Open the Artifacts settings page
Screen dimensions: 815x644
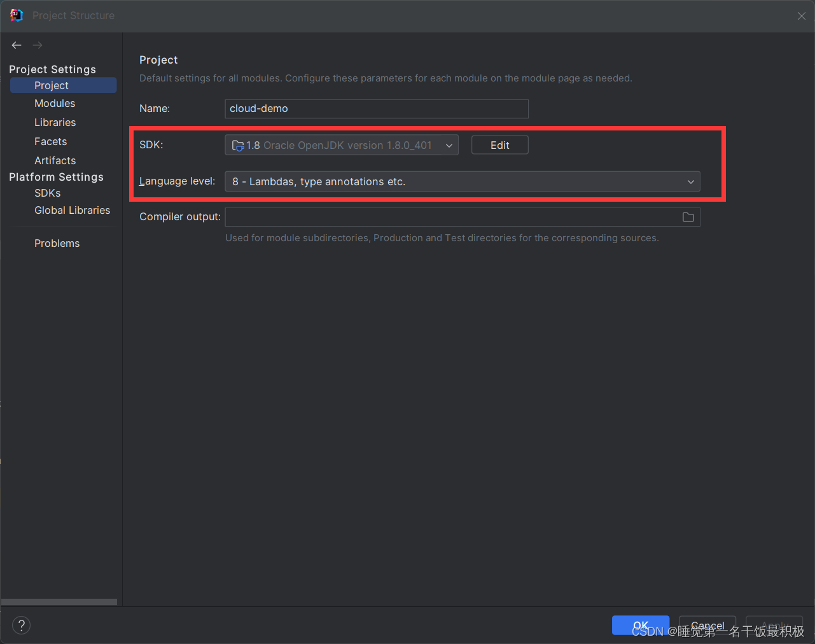(x=55, y=160)
